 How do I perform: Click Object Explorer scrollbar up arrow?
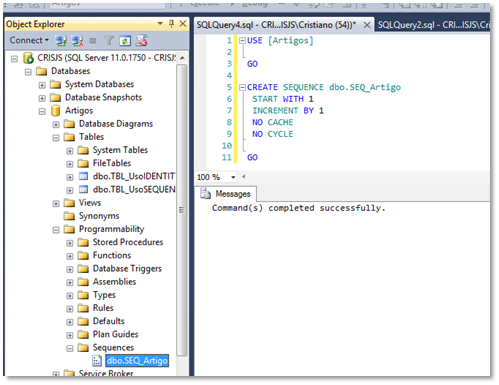pyautogui.click(x=182, y=58)
